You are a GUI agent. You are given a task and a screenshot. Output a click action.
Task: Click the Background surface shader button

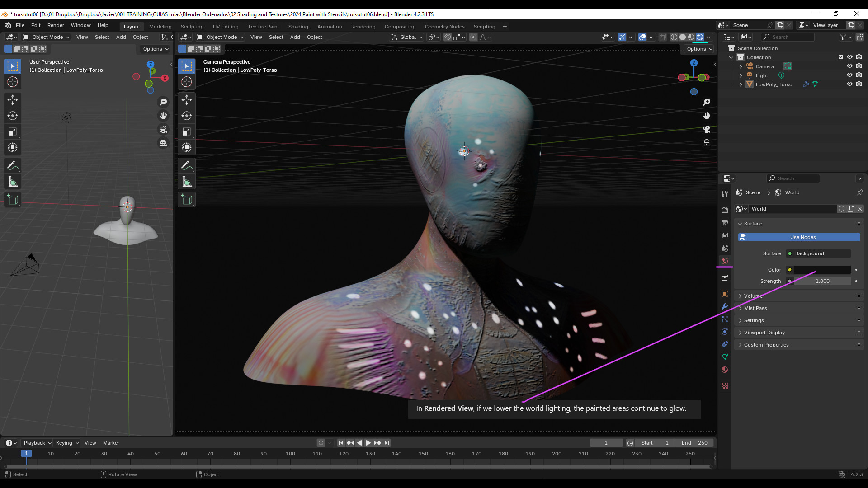(819, 253)
